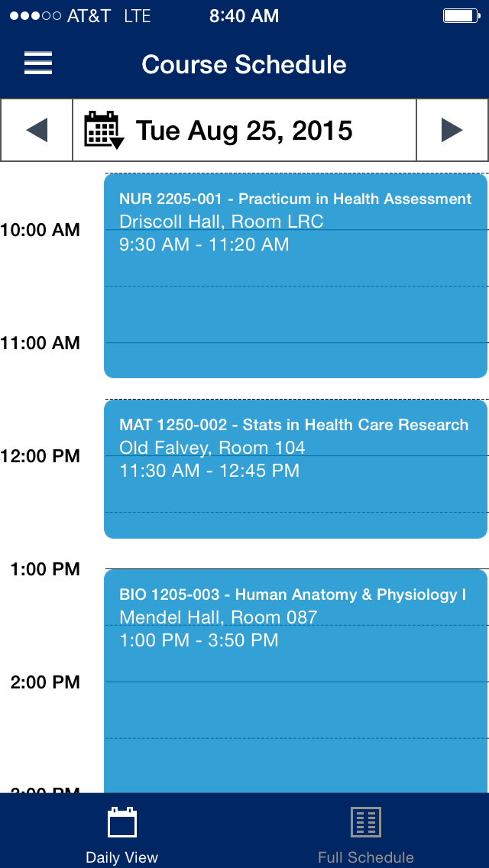489x868 pixels.
Task: Tap the 1:00 PM time label
Action: click(x=45, y=569)
